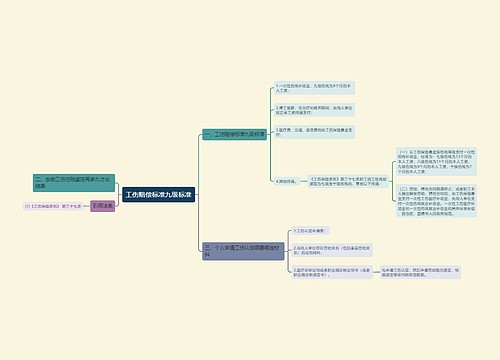500x360 pixels.
Task: Select the green node starting with 二、
Action: [x=74, y=183]
